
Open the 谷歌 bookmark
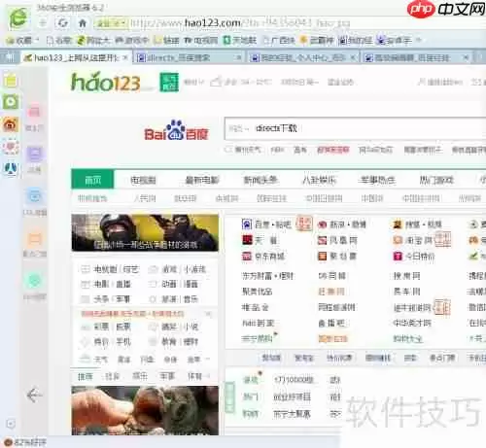59,41
